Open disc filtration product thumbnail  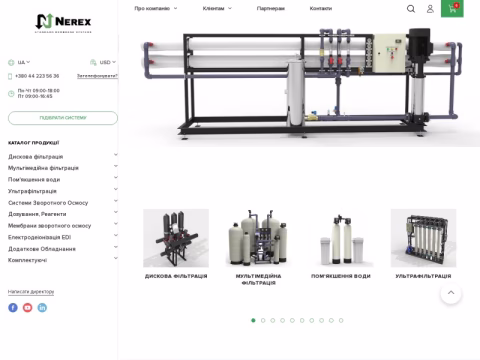176,238
